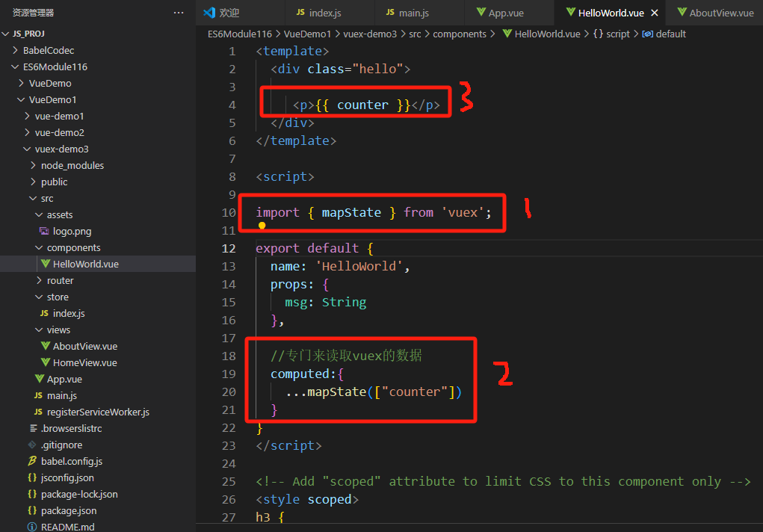This screenshot has width=763, height=532.
Task: Expand the VueDemo folder
Action: tap(22, 83)
